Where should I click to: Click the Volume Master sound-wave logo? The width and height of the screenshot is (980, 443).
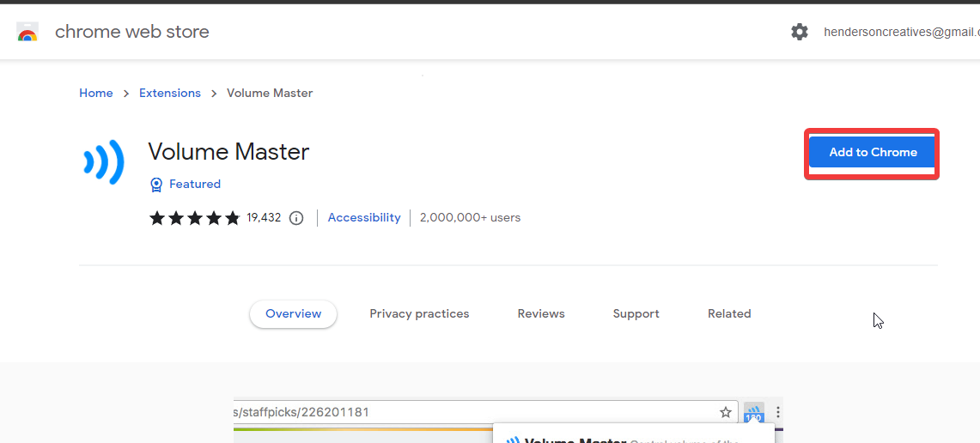point(104,162)
